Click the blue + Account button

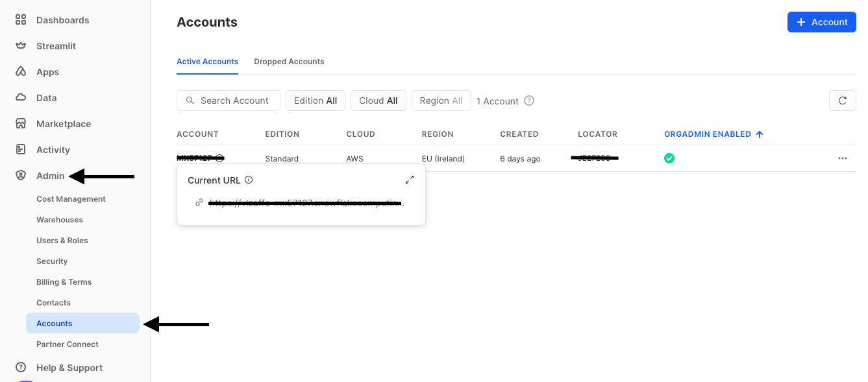tap(821, 22)
